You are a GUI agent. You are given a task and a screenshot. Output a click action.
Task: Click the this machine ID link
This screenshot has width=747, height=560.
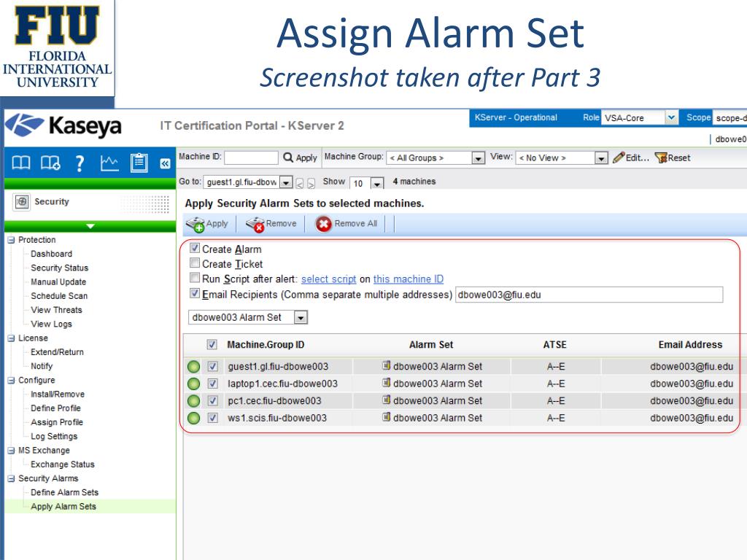coord(409,279)
